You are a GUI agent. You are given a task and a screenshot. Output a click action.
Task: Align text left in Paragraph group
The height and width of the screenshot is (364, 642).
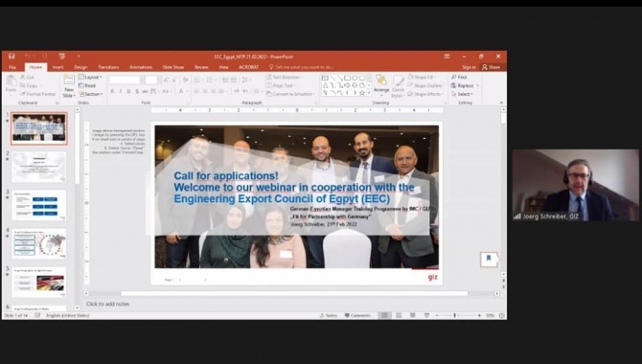[196, 91]
